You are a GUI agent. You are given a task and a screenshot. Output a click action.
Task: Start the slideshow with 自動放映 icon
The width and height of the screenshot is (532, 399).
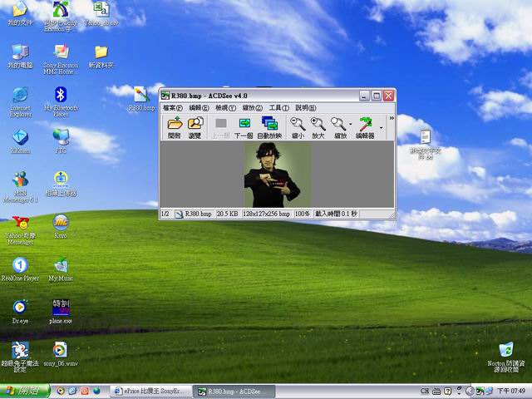(269, 127)
